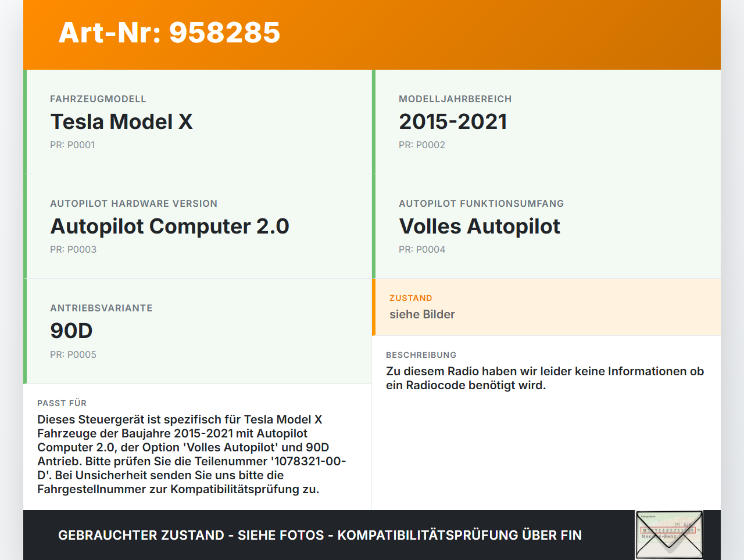Click the envelope stamp thumbnail
This screenshot has width=744, height=560.
pyautogui.click(x=668, y=534)
